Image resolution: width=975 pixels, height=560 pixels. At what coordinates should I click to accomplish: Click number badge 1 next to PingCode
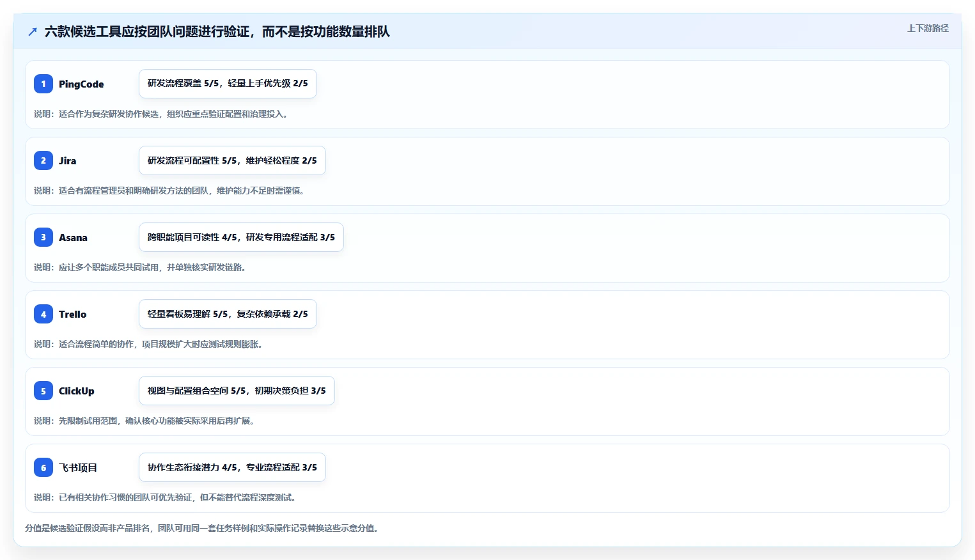click(x=43, y=84)
